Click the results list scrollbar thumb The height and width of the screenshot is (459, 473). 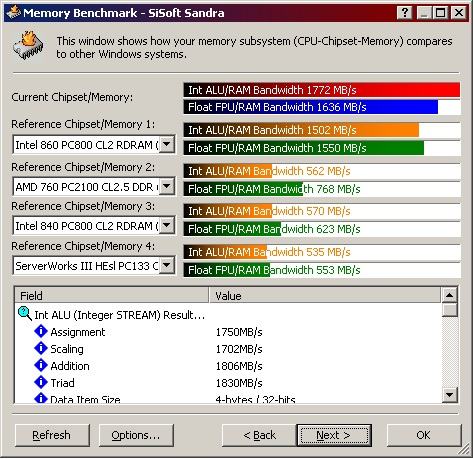click(450, 310)
